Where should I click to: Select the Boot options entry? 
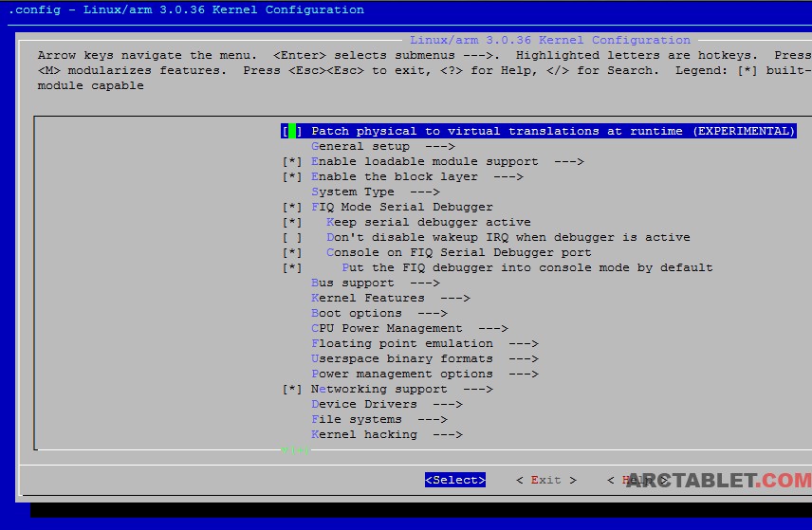[357, 314]
